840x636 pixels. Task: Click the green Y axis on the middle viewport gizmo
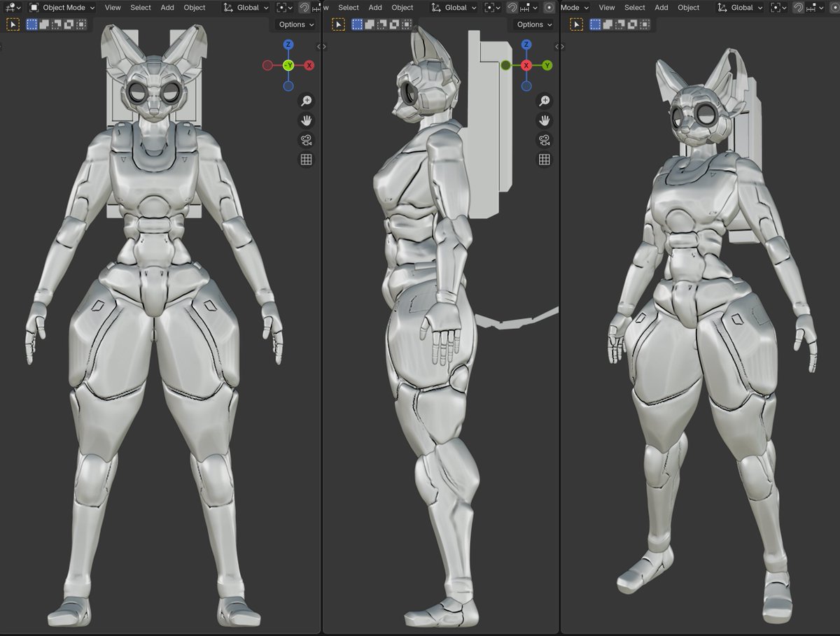547,65
